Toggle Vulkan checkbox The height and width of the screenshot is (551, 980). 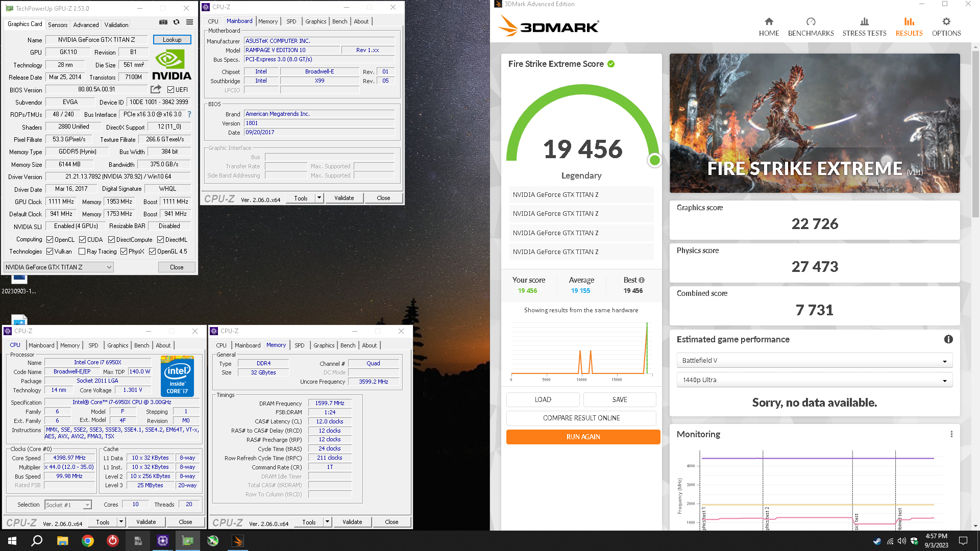click(50, 252)
